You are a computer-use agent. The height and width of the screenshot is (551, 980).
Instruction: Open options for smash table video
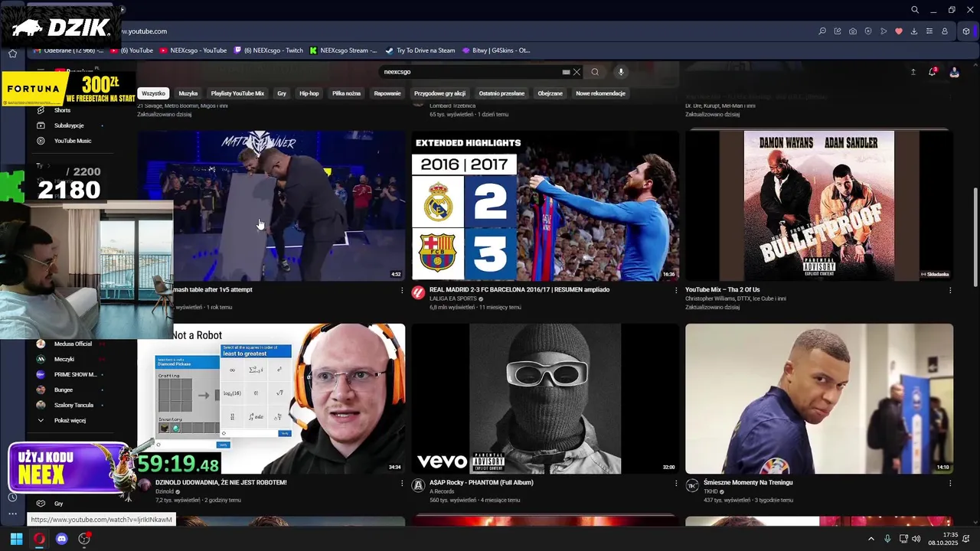[x=402, y=291]
